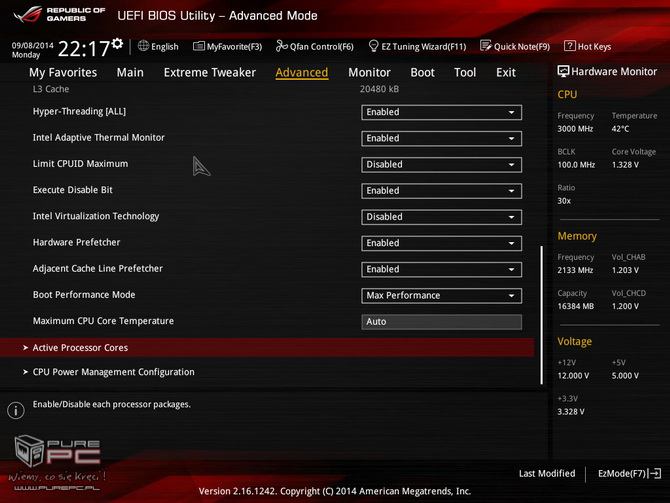The width and height of the screenshot is (670, 503).
Task: Open the Tool tab
Action: pyautogui.click(x=465, y=73)
